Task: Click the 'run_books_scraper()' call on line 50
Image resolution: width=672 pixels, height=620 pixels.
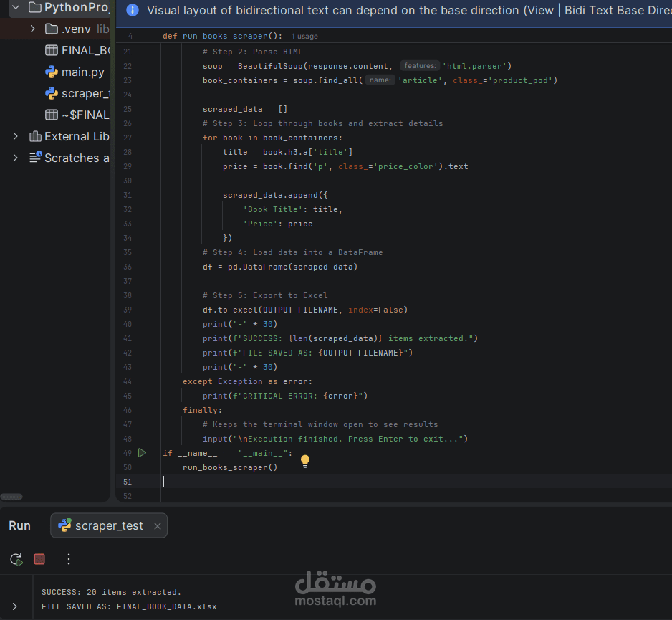Action: point(230,467)
